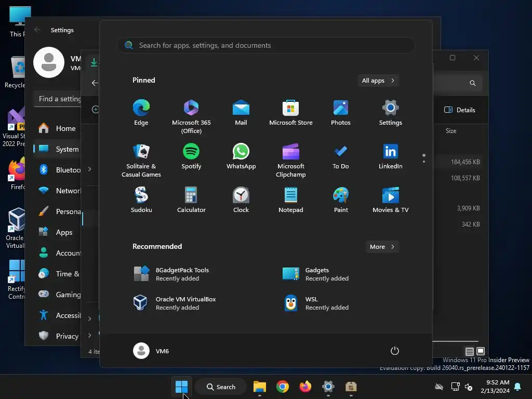Click the Settings window back arrow

37,30
